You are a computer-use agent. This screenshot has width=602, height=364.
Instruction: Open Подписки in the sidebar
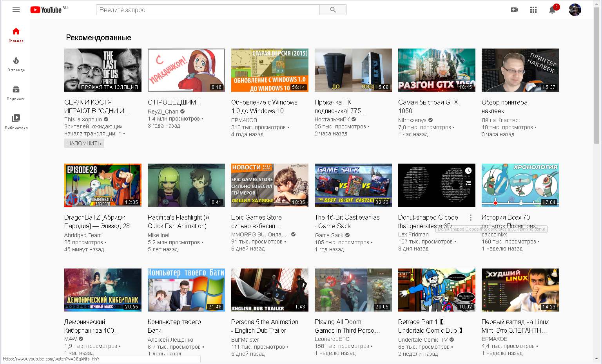click(x=16, y=93)
